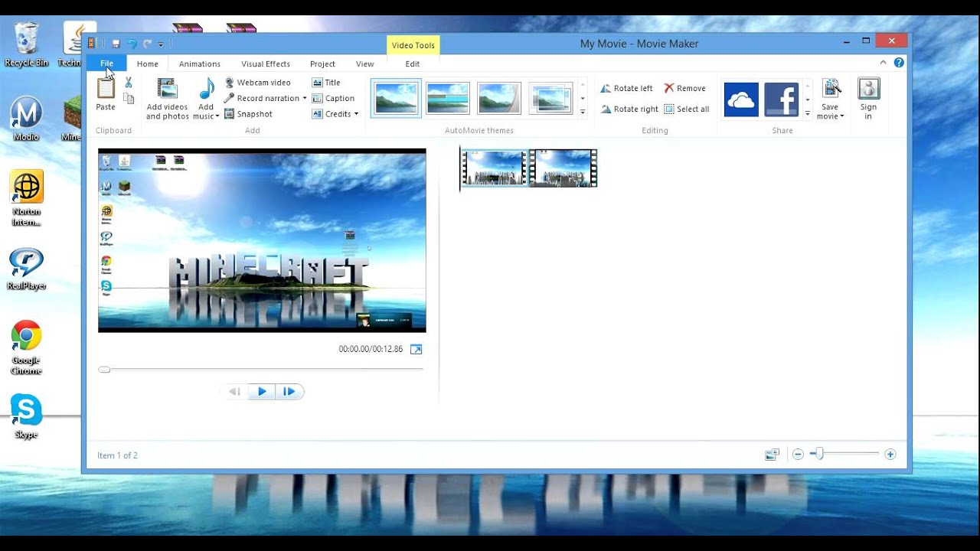Viewport: 980px width, 551px height.
Task: Rotate the clip left
Action: (626, 89)
